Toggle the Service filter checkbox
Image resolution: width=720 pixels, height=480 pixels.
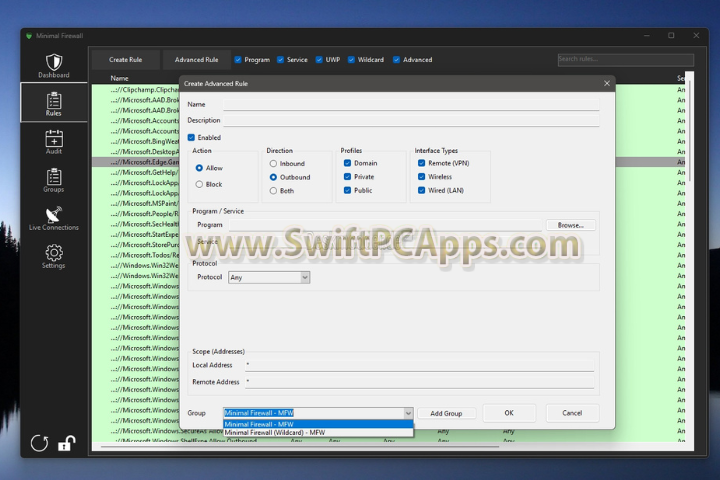tap(281, 60)
